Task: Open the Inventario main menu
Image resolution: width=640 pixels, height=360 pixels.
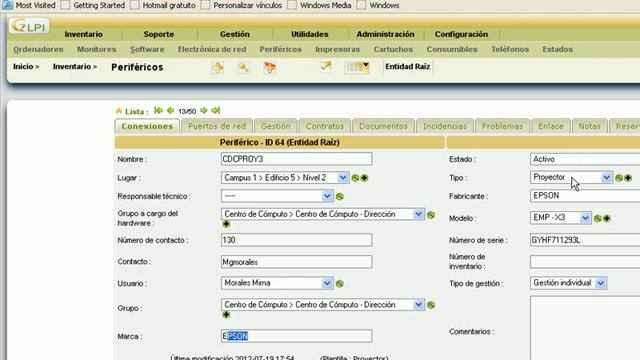Action: point(84,34)
